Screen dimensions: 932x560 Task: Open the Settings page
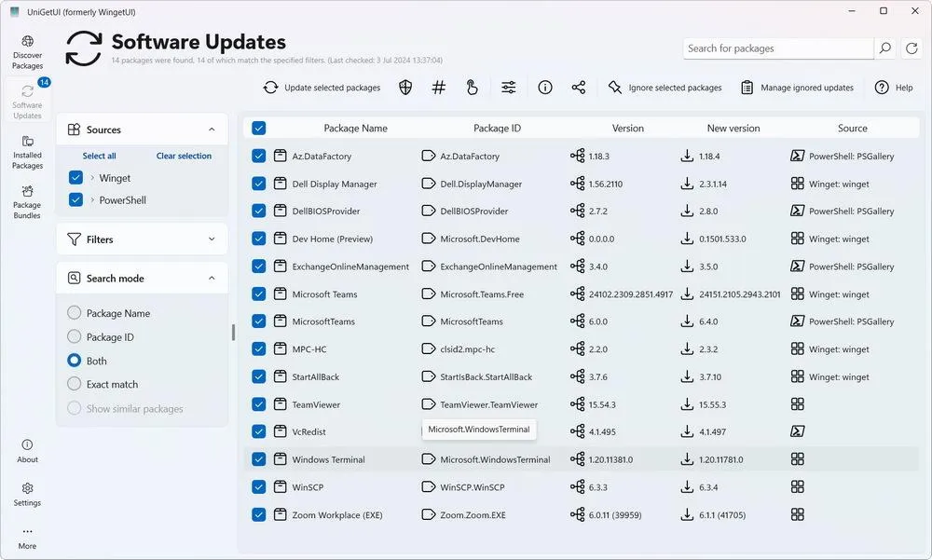(27, 495)
